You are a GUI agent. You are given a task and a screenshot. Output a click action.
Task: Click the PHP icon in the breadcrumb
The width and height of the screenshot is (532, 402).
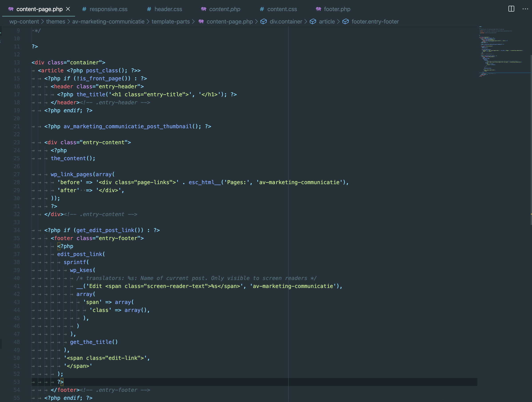(x=201, y=21)
